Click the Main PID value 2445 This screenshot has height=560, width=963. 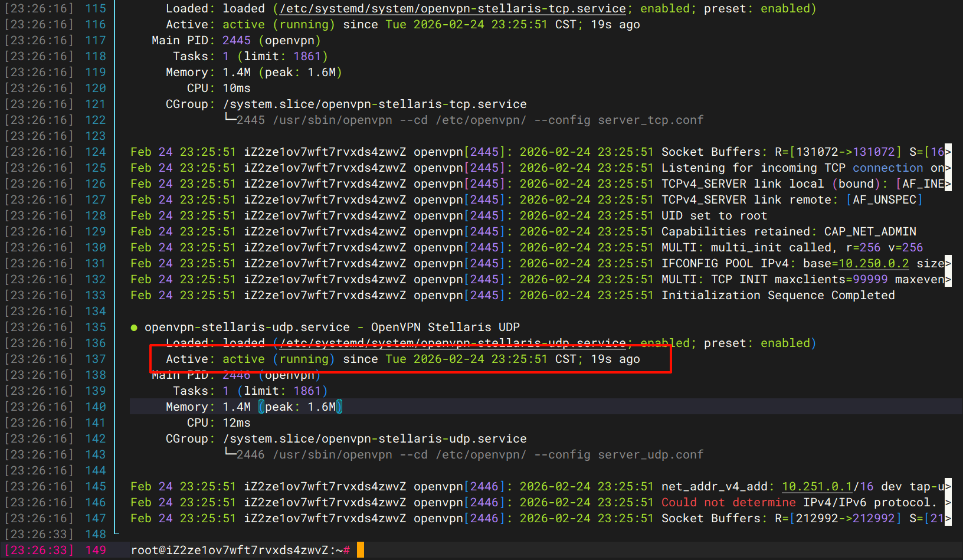pyautogui.click(x=237, y=41)
